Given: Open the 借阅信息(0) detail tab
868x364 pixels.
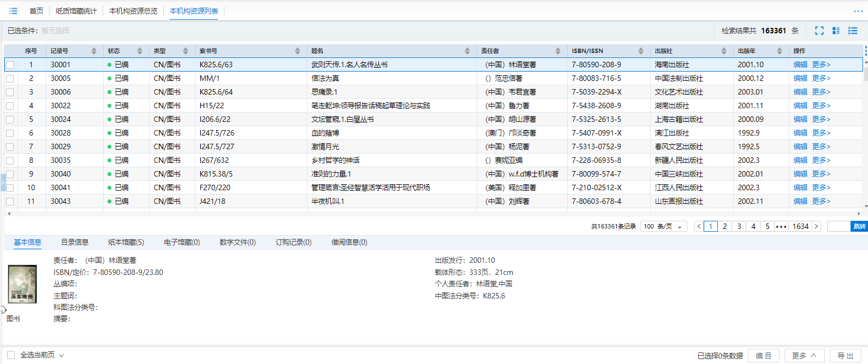Looking at the screenshot, I should [349, 242].
